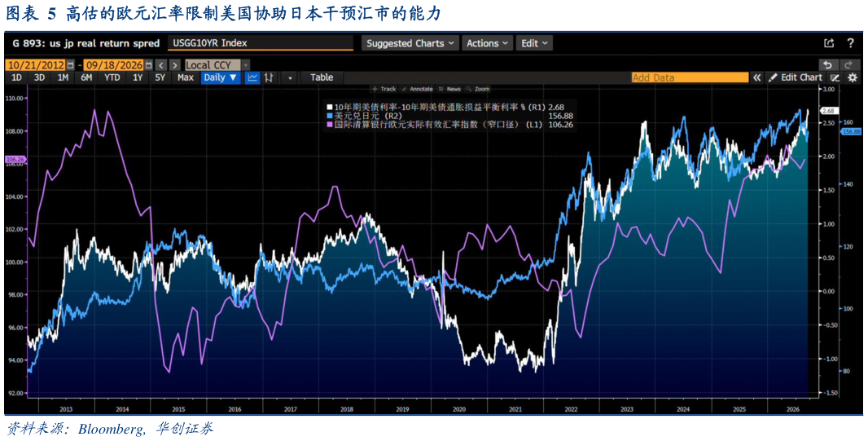
Task: Switch to Table view
Action: tap(322, 77)
